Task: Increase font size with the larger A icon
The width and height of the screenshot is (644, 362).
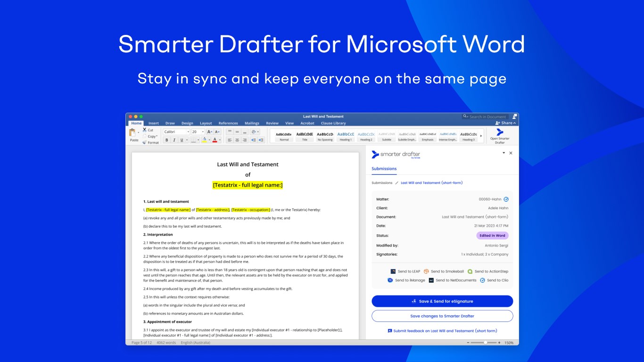Action: pos(210,132)
